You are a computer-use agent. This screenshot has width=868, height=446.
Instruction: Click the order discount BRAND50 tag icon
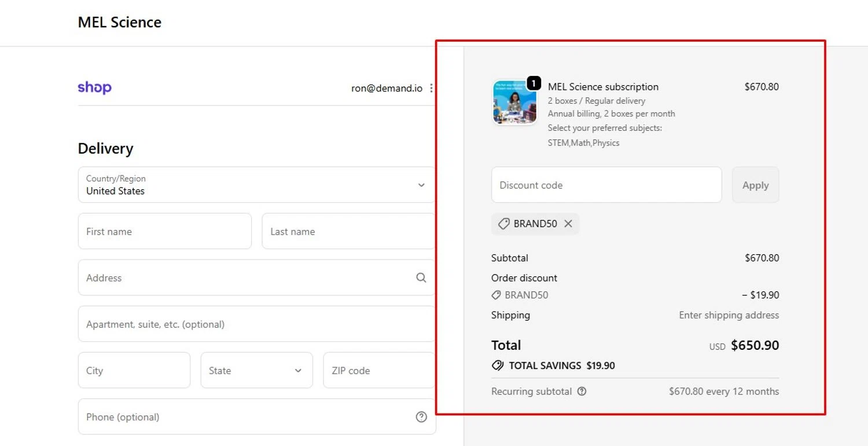pyautogui.click(x=496, y=295)
